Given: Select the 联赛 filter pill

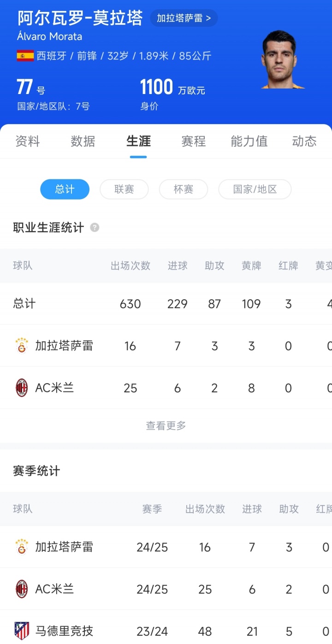Looking at the screenshot, I should pos(124,189).
